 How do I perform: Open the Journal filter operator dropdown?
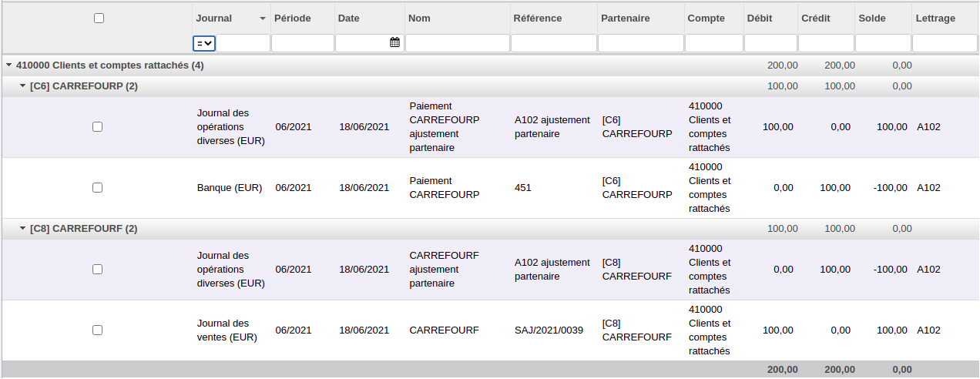coord(204,43)
